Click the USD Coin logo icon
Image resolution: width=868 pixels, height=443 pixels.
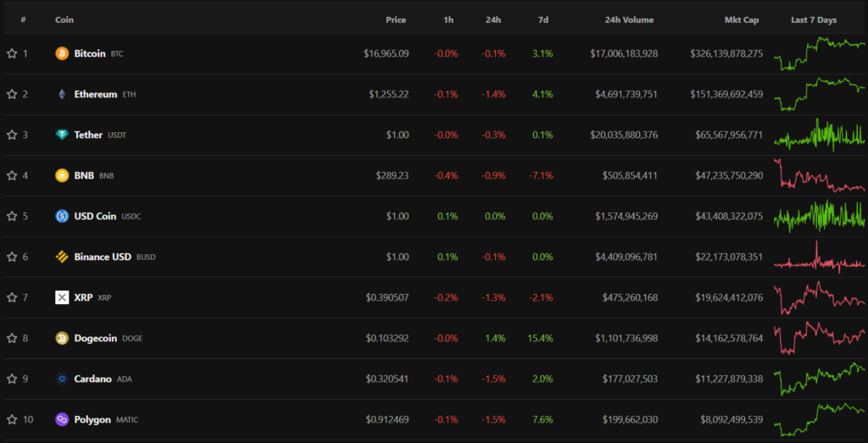tap(62, 216)
